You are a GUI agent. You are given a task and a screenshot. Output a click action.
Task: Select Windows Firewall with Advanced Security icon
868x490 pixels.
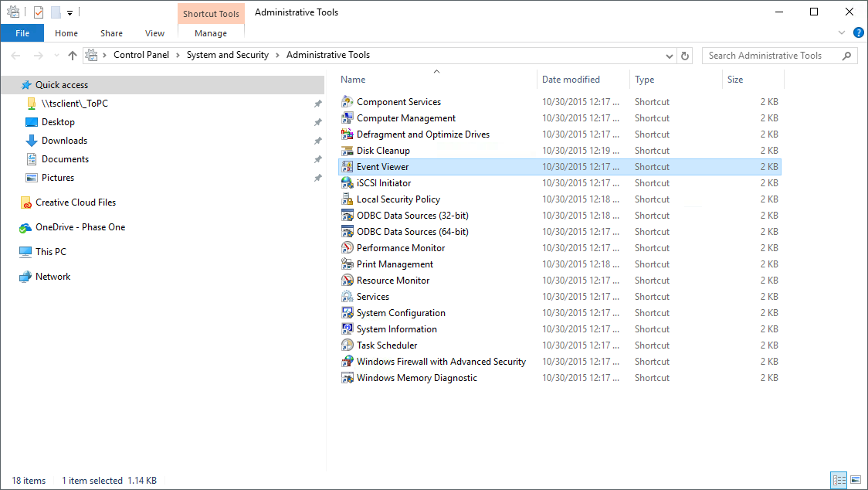347,362
